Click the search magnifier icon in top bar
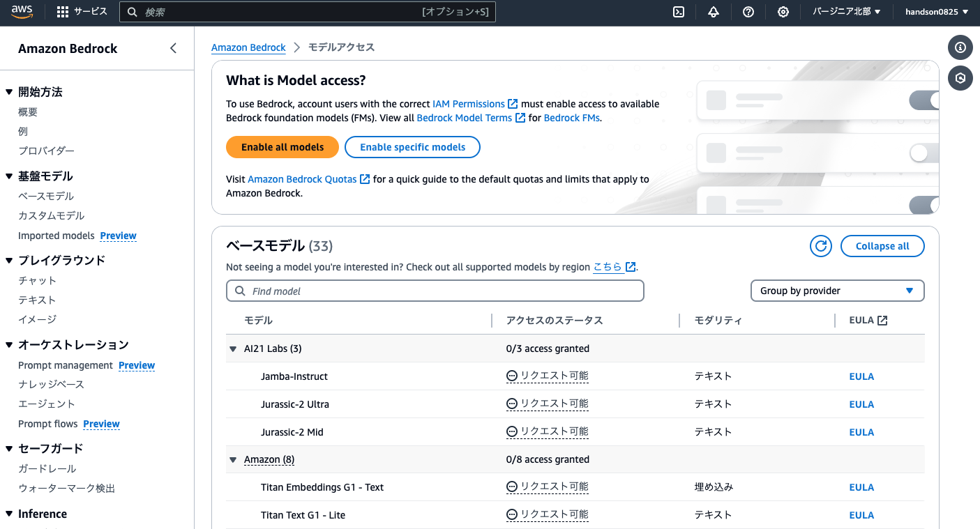980x529 pixels. (x=133, y=12)
